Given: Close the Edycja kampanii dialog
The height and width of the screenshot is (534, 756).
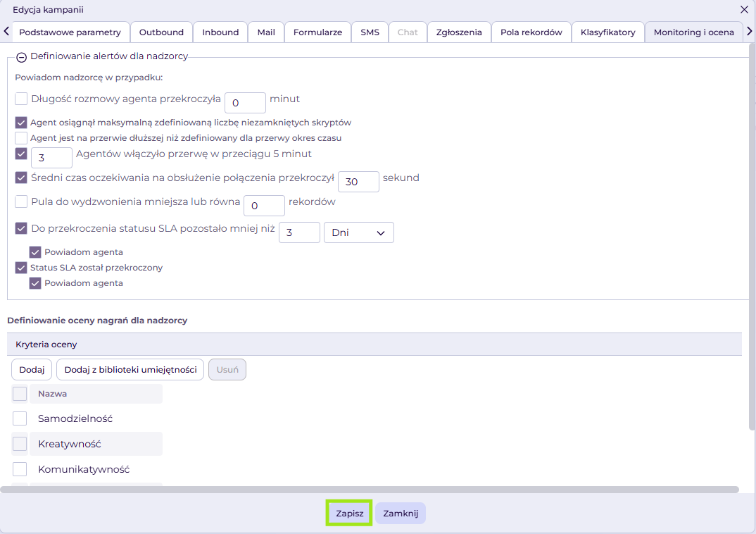Looking at the screenshot, I should pyautogui.click(x=744, y=10).
